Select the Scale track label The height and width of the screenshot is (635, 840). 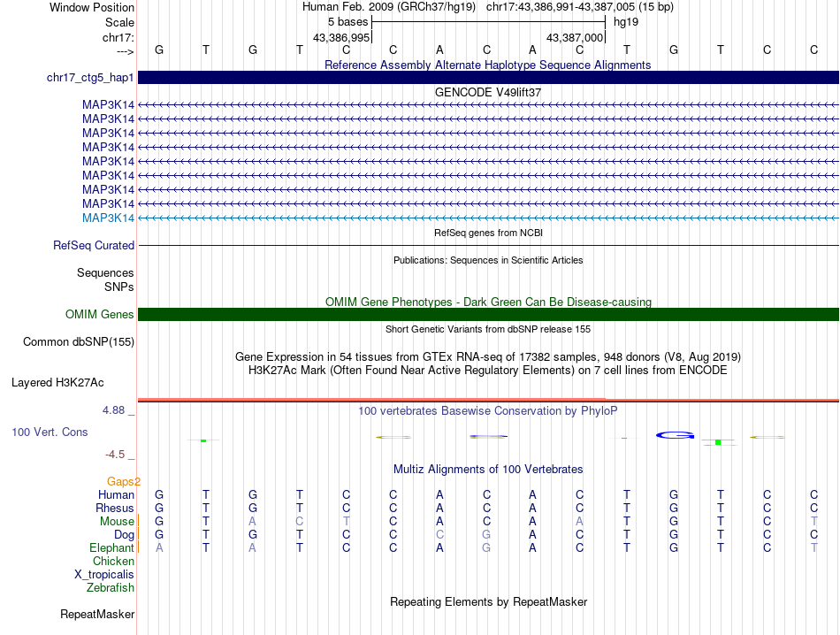[x=119, y=22]
